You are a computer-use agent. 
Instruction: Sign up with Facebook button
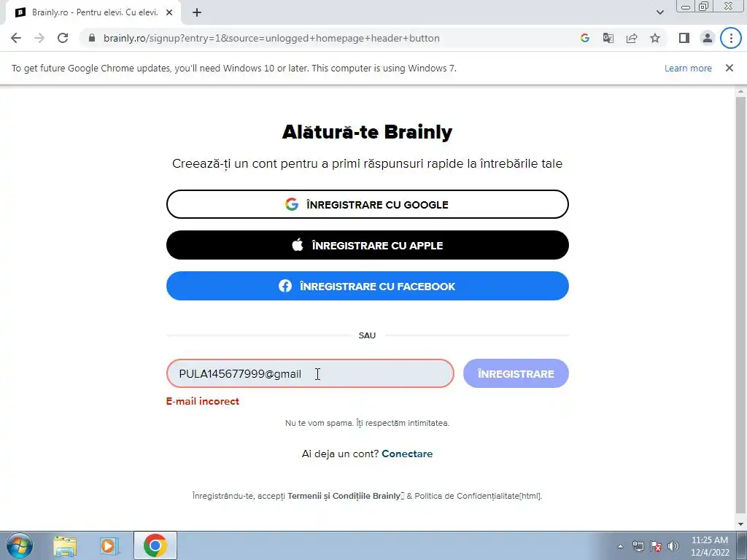[x=368, y=286]
